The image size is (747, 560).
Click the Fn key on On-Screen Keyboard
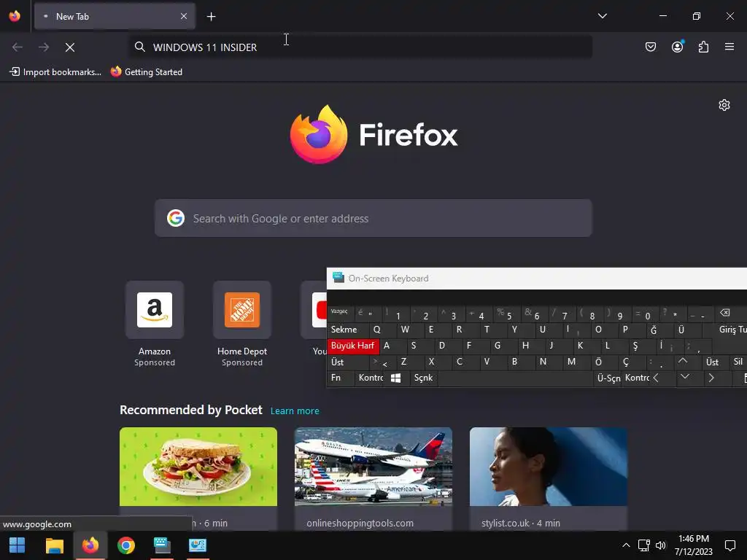point(340,378)
